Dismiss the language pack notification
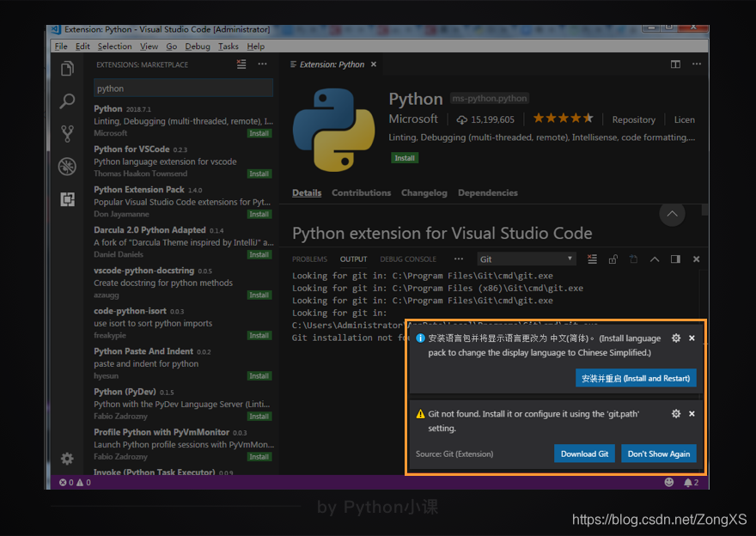Screen dimensions: 756x536 (692, 338)
